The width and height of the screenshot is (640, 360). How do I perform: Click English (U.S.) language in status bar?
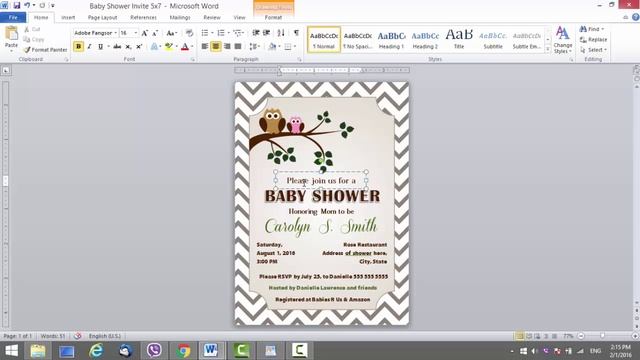pyautogui.click(x=105, y=336)
